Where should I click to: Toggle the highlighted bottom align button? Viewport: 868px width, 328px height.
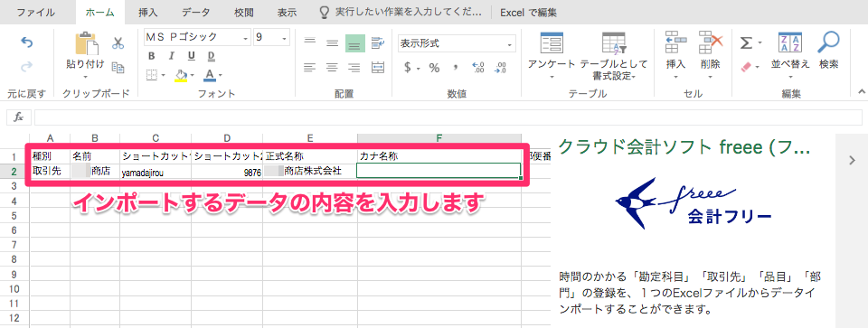pos(355,43)
